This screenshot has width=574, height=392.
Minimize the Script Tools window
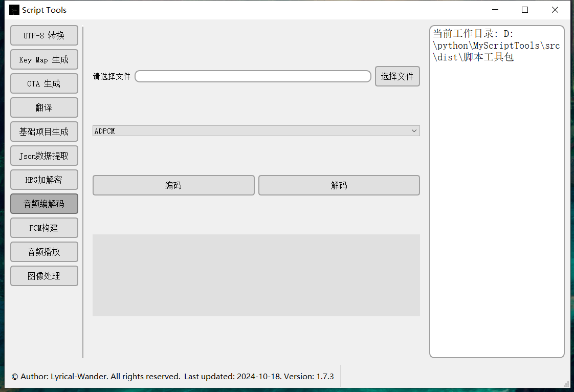click(x=495, y=10)
